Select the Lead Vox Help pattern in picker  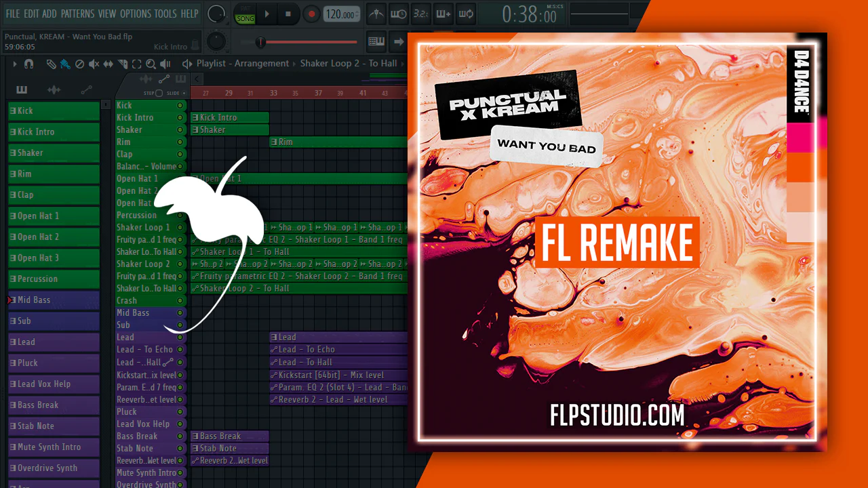(54, 384)
